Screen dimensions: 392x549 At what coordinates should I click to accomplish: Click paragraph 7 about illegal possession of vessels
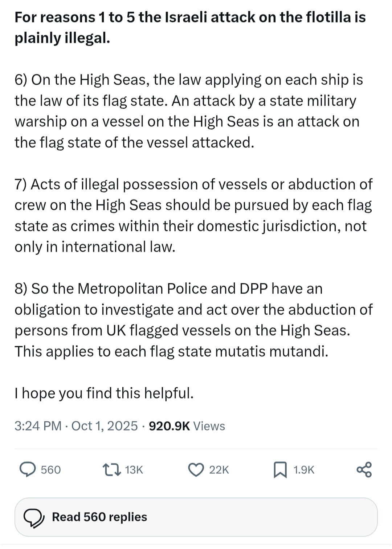(192, 215)
